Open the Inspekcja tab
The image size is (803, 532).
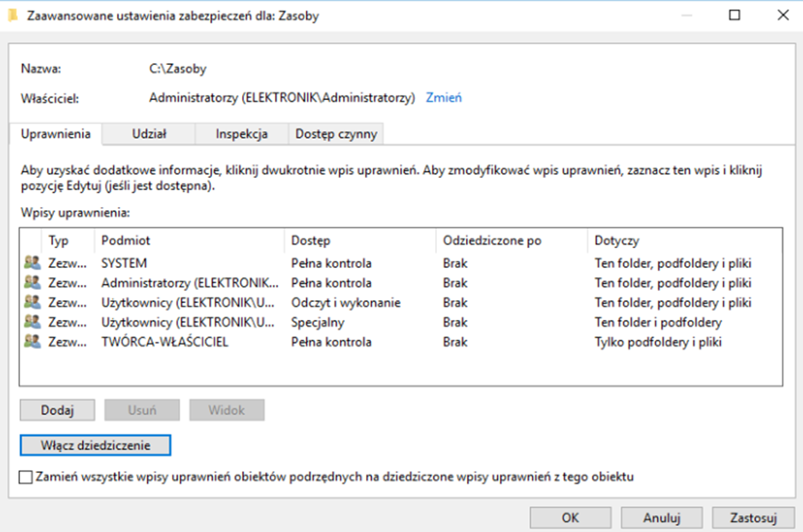(241, 134)
